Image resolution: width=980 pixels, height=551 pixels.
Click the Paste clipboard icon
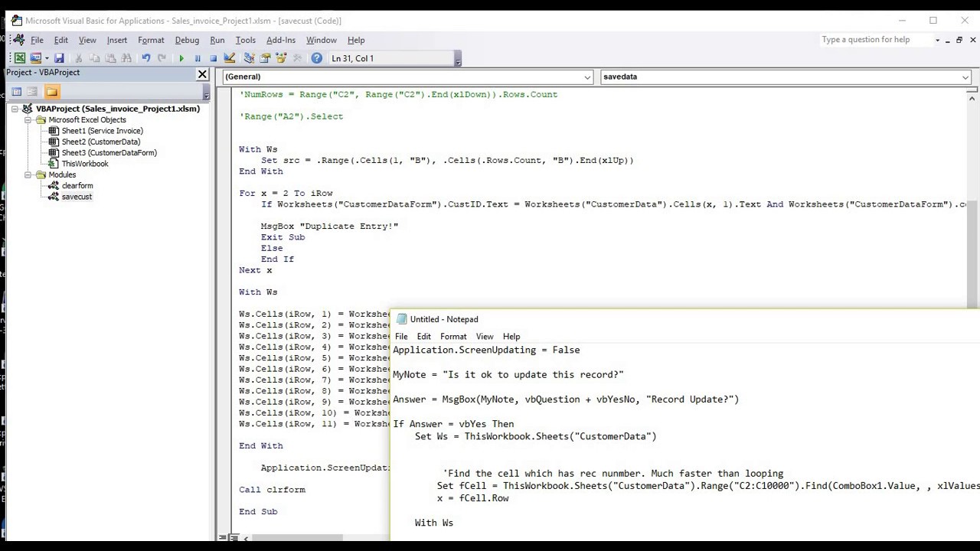tap(110, 58)
